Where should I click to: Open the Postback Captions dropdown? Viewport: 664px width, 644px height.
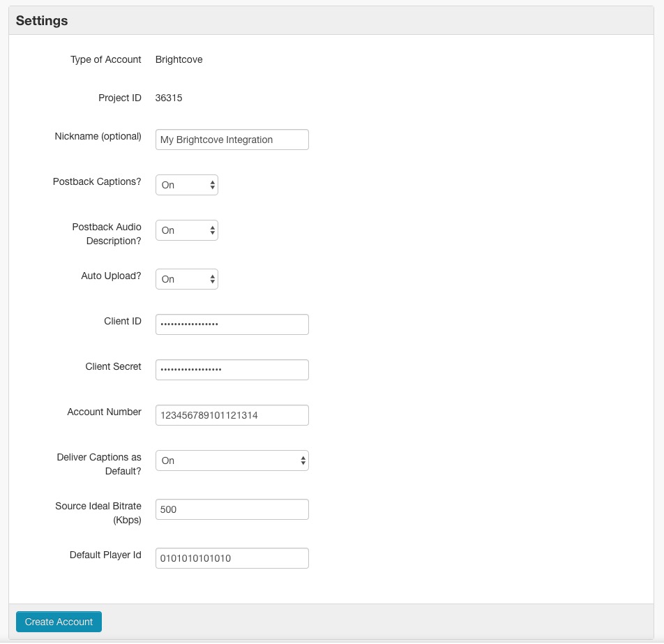[x=187, y=185]
